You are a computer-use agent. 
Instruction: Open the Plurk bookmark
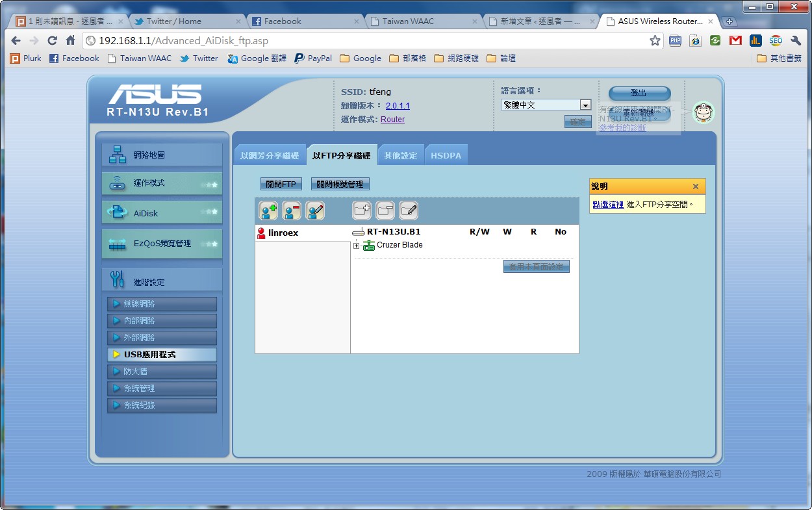[25, 58]
